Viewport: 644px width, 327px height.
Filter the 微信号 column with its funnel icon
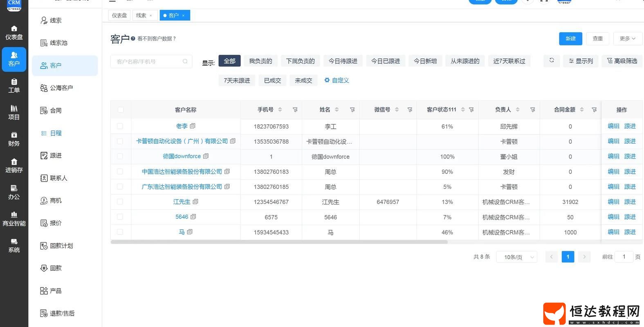pos(410,110)
